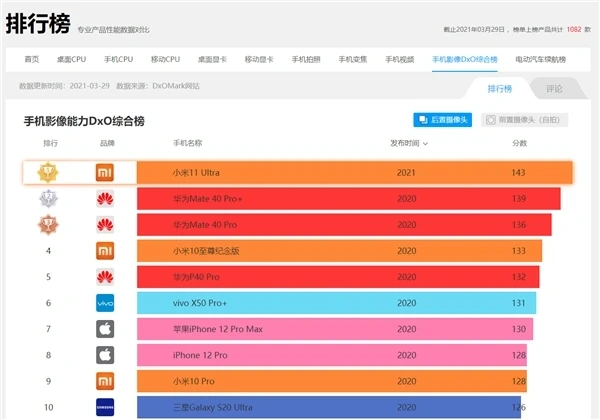Image resolution: width=600 pixels, height=420 pixels.
Task: Click year 2021 in 小米11 Ultra row
Action: point(406,173)
